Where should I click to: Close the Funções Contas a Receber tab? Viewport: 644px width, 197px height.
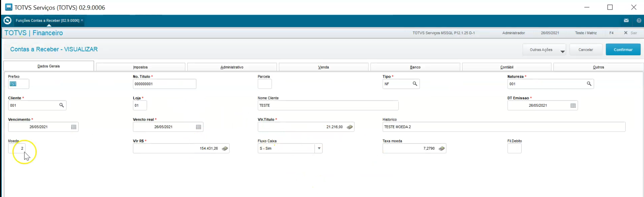82,20
